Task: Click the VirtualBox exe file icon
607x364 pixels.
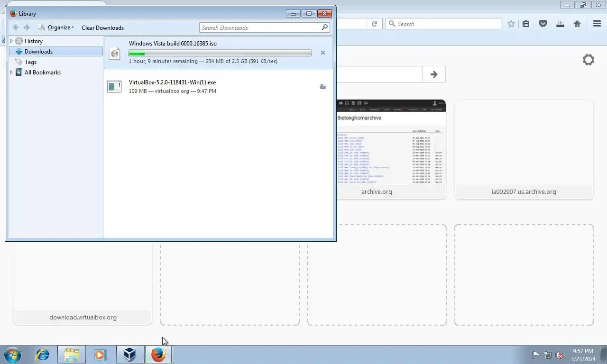Action: pyautogui.click(x=114, y=86)
